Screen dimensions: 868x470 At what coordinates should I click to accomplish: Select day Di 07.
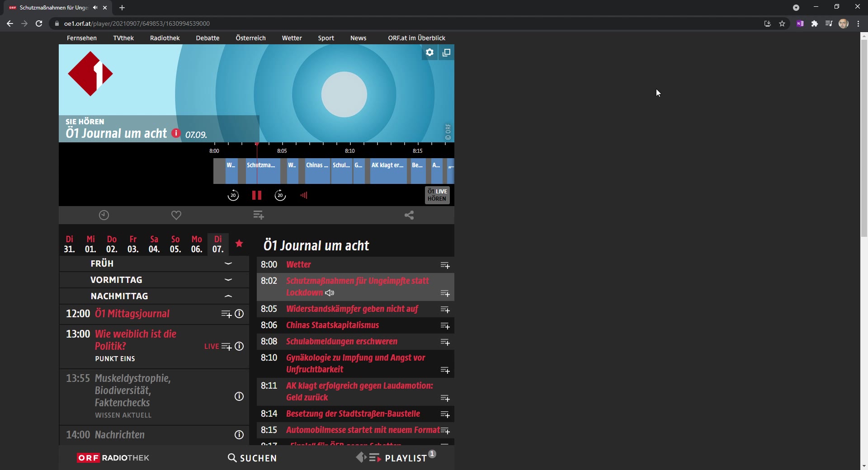coord(218,244)
